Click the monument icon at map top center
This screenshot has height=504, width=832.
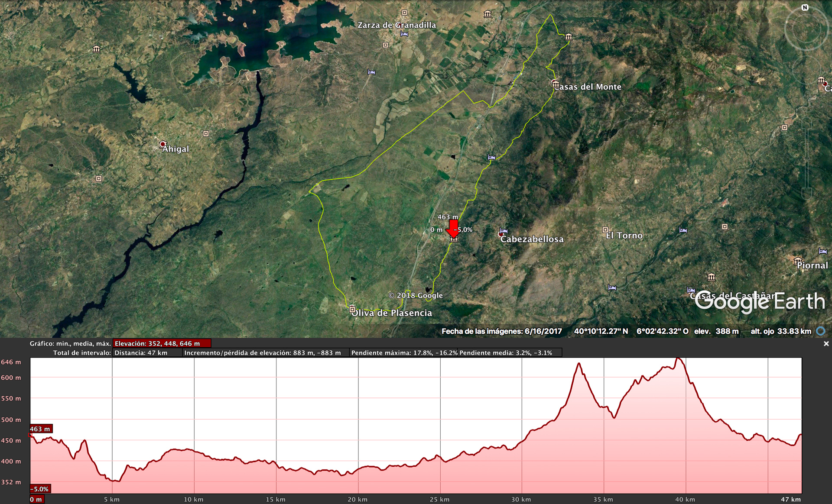[x=487, y=14]
